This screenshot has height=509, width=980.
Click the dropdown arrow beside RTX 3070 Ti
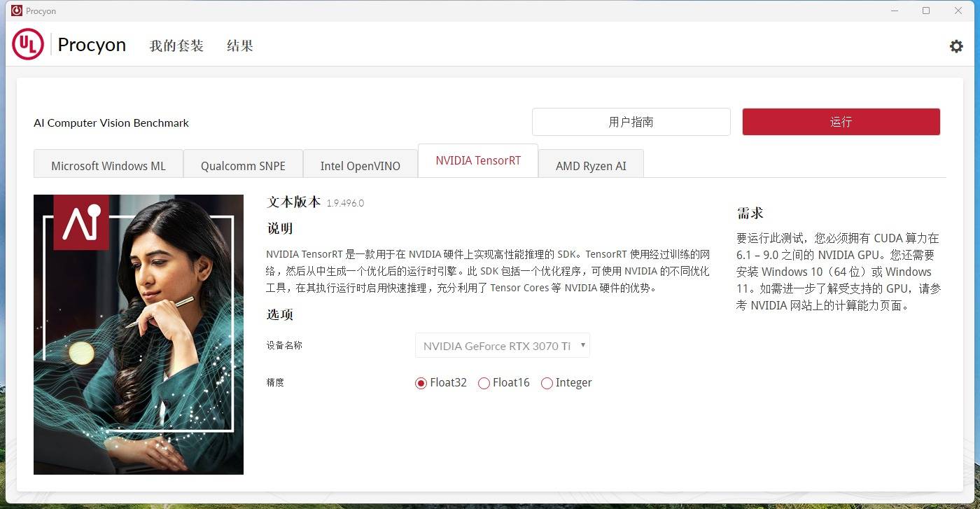click(582, 345)
